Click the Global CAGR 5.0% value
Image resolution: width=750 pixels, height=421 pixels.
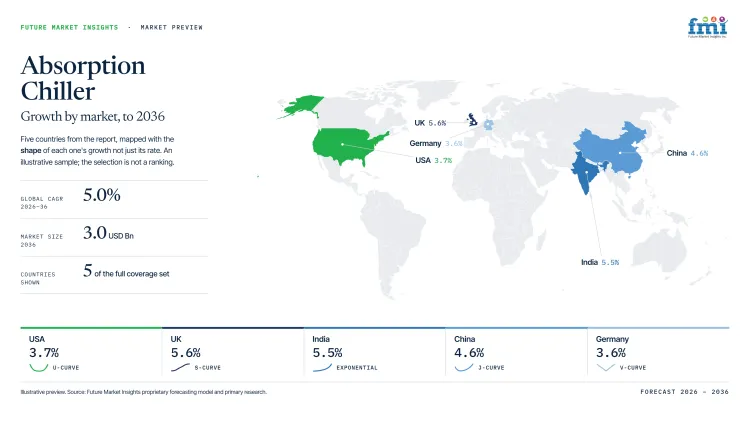101,195
